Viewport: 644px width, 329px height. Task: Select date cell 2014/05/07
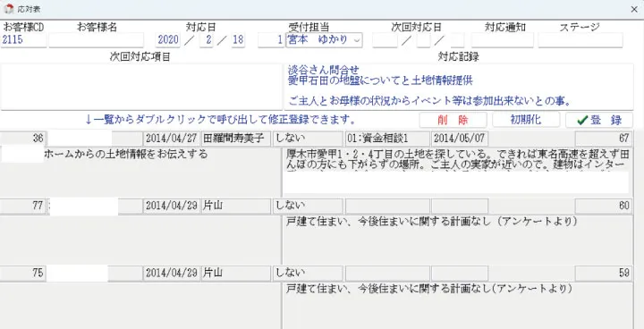[460, 139]
